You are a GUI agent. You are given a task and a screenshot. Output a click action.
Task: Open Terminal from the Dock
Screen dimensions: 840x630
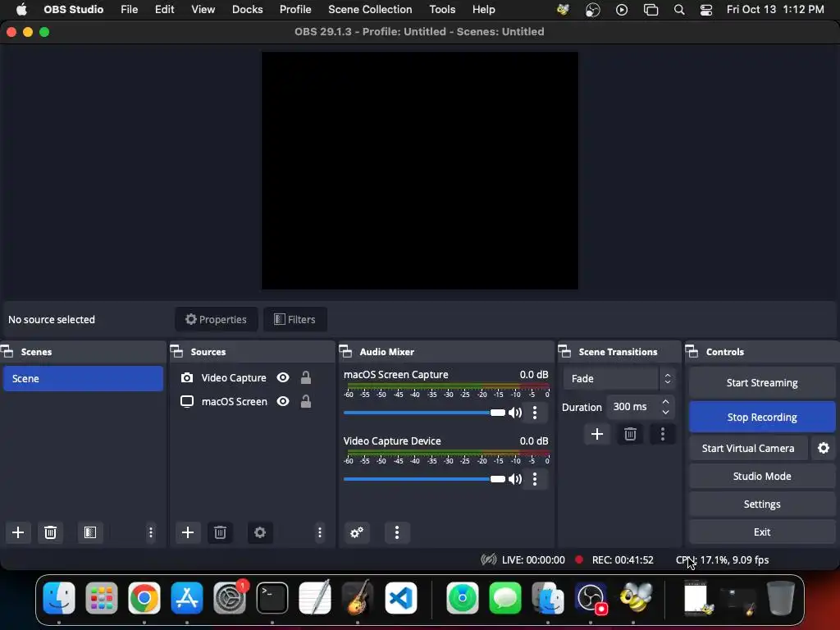tap(272, 597)
